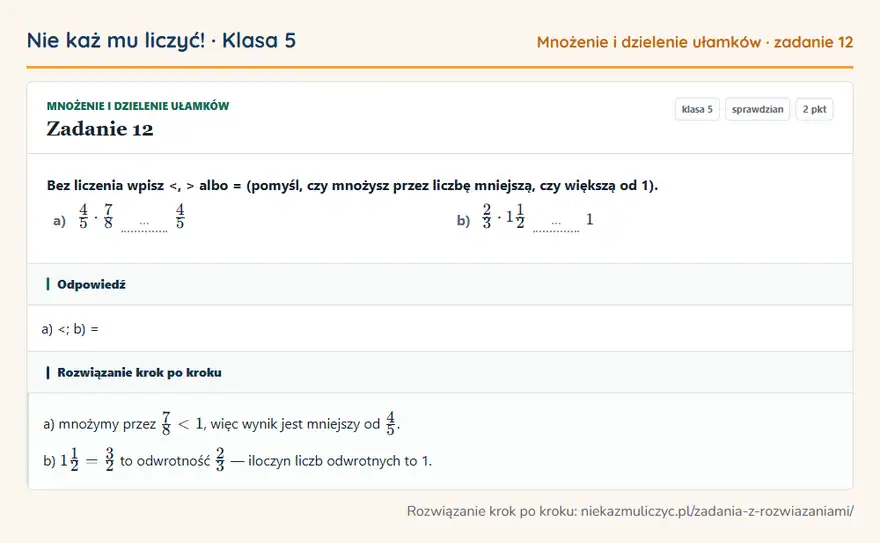
Task: Click solution line a) 'mnożymy przez 7/8'
Action: 222,424
